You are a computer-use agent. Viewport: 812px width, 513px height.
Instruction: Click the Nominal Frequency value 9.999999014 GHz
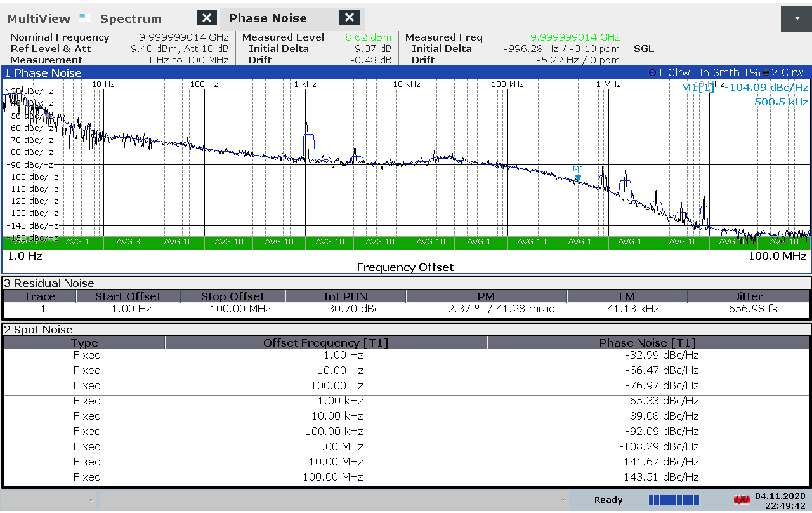coord(183,37)
